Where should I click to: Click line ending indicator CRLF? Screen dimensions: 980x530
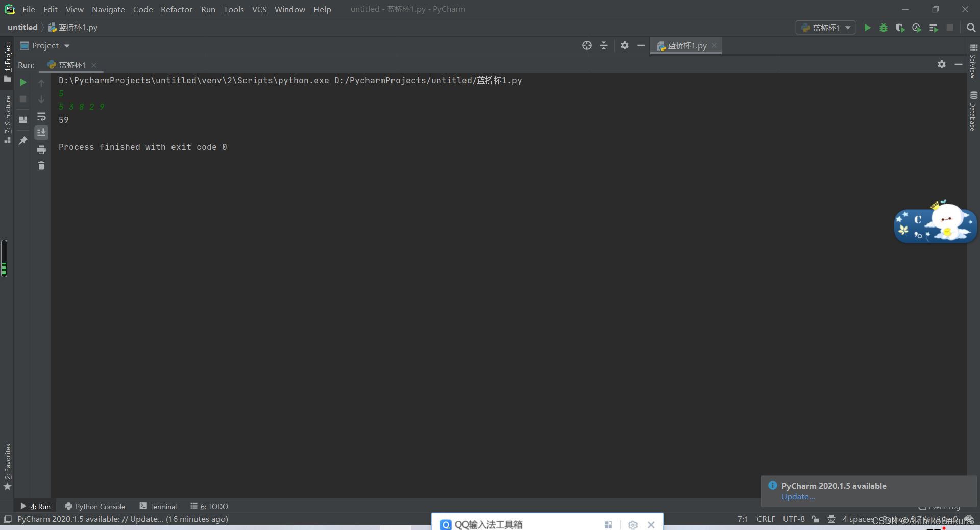(x=766, y=519)
